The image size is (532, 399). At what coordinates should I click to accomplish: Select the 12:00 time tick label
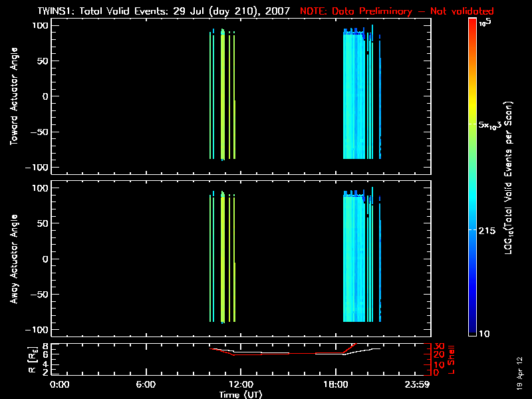[x=240, y=384]
